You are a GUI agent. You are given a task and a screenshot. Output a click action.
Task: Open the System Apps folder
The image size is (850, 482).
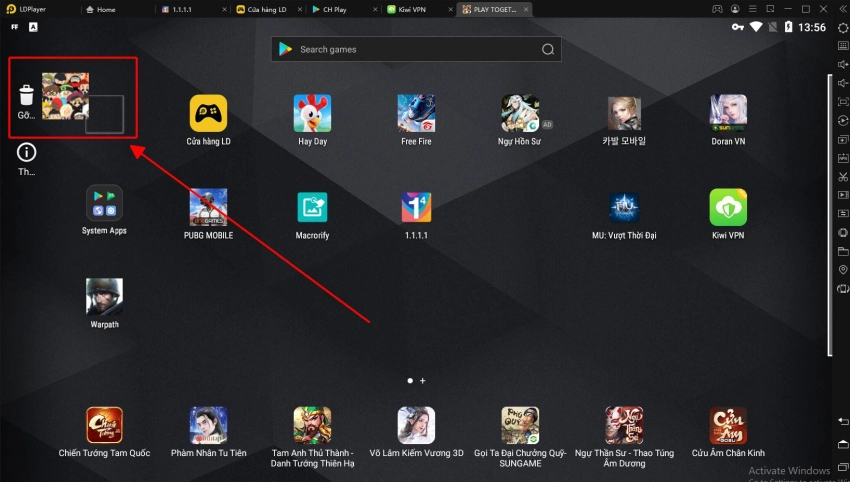pos(104,203)
